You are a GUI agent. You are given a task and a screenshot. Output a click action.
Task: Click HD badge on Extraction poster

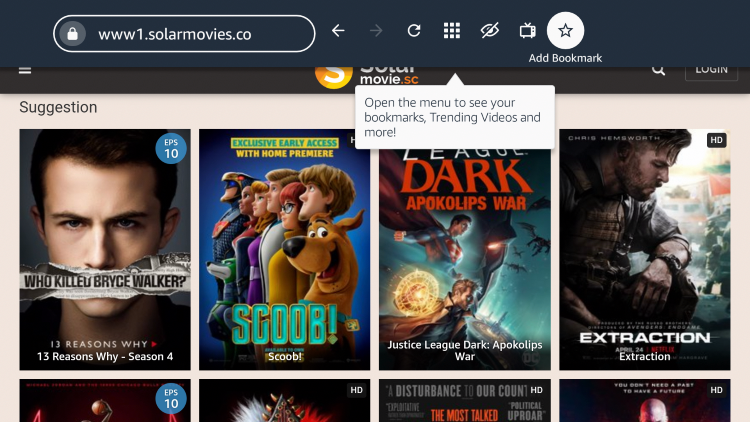pos(716,140)
